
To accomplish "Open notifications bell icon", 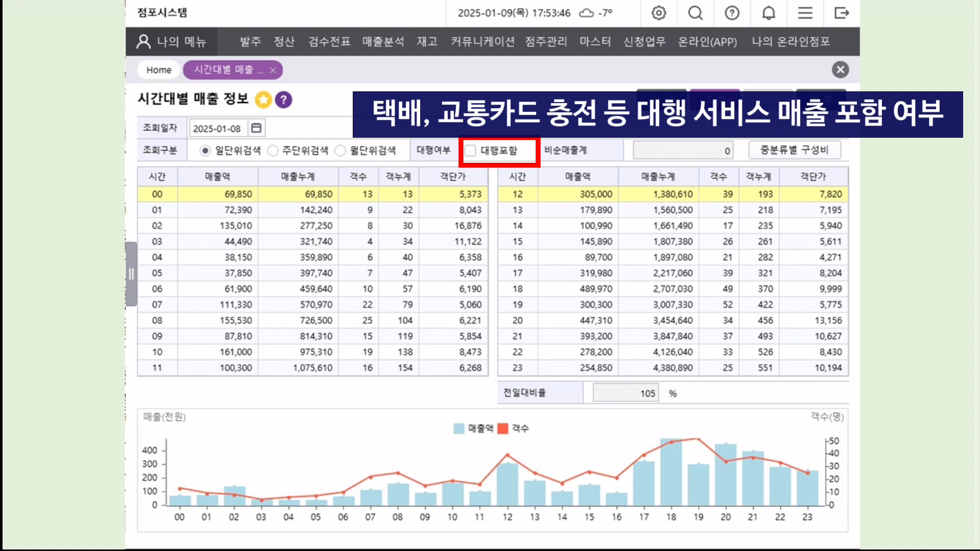I will [769, 13].
